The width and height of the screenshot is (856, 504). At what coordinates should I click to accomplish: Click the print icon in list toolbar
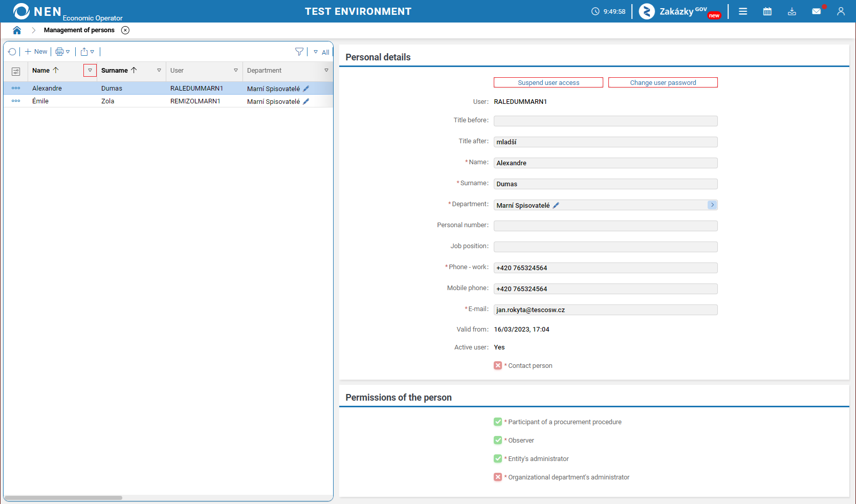59,52
